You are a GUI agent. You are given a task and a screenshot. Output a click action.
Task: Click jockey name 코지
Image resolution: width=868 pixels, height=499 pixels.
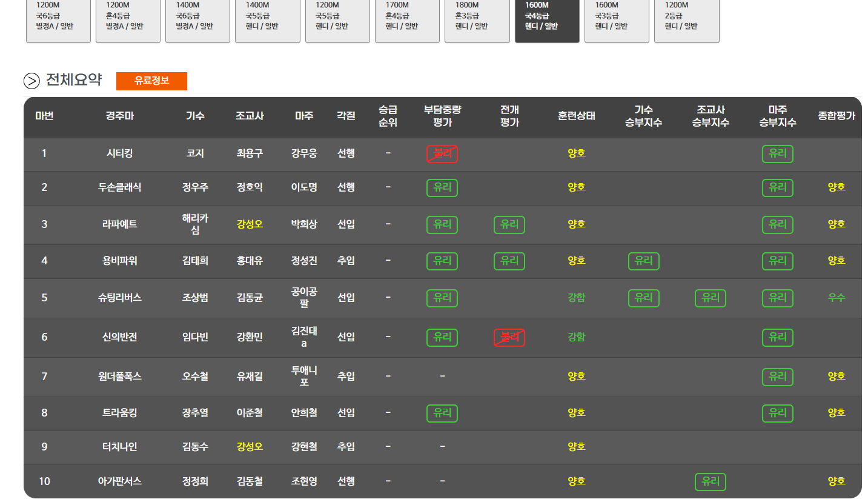coord(195,153)
